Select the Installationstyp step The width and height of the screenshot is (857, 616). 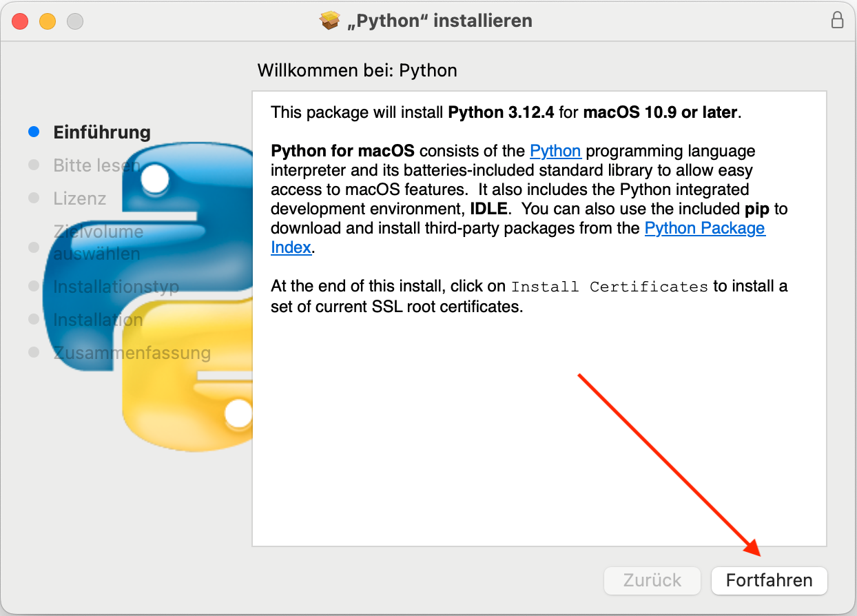(x=116, y=287)
